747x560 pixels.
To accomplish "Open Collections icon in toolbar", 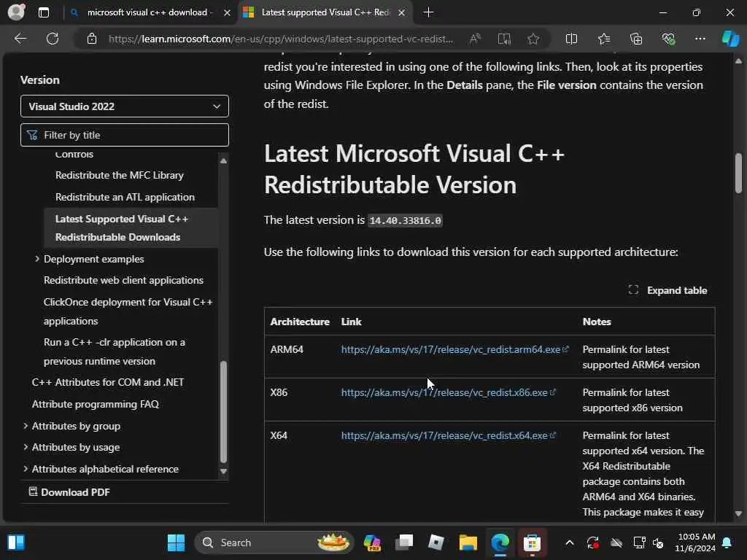I will [x=636, y=39].
